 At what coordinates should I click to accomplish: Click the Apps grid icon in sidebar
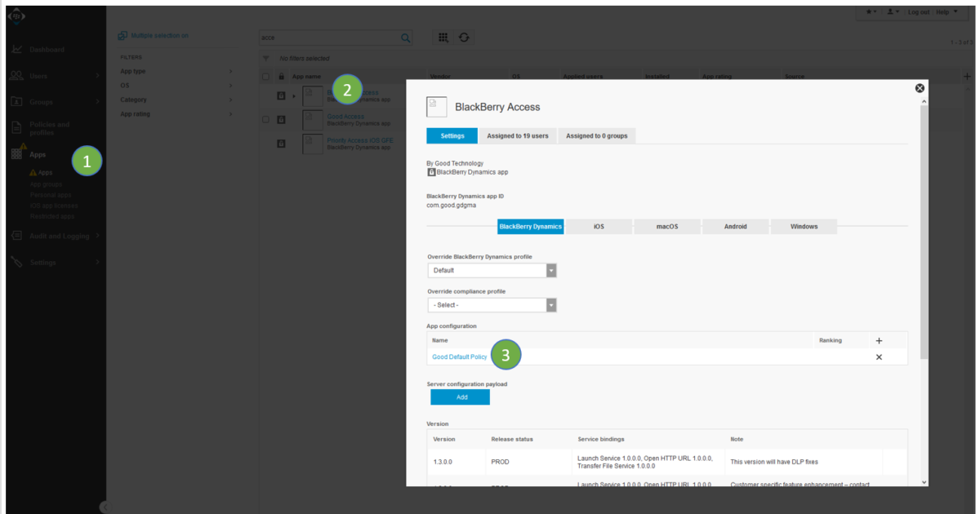pos(16,154)
